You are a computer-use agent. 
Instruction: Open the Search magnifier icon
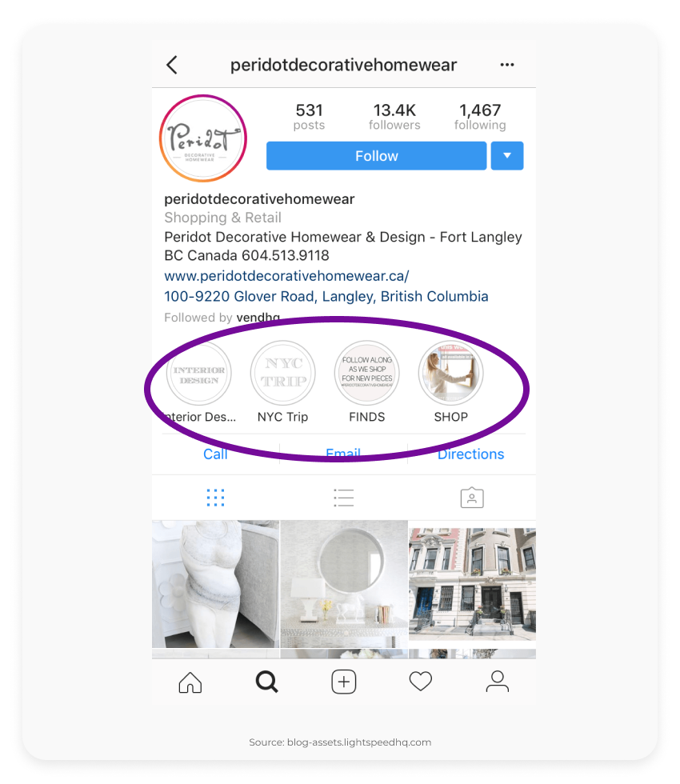(x=267, y=682)
